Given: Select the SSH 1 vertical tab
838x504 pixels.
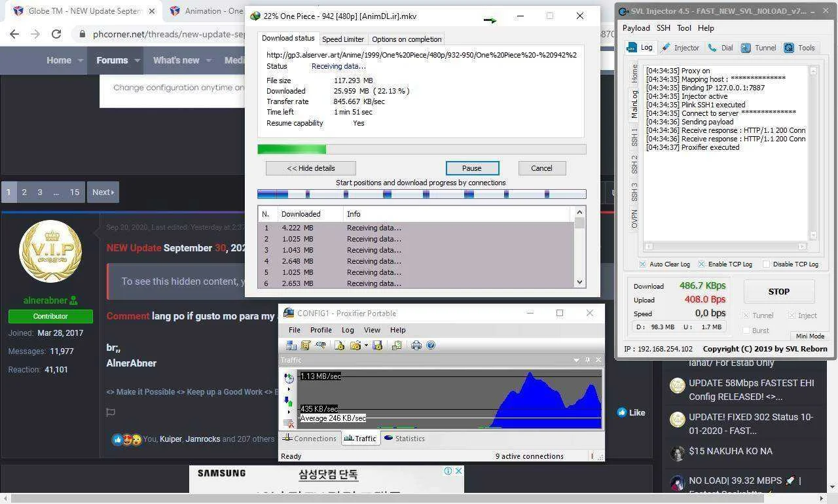Looking at the screenshot, I should tap(634, 138).
